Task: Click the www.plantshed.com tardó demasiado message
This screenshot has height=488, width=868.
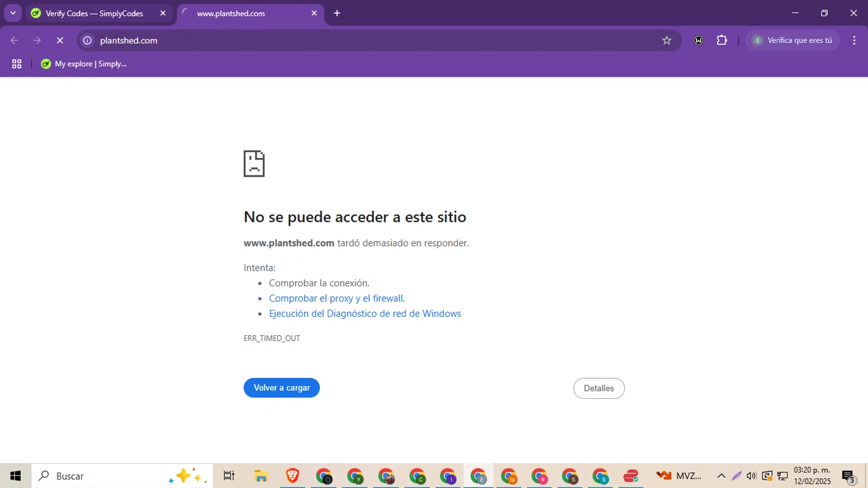Action: 356,243
